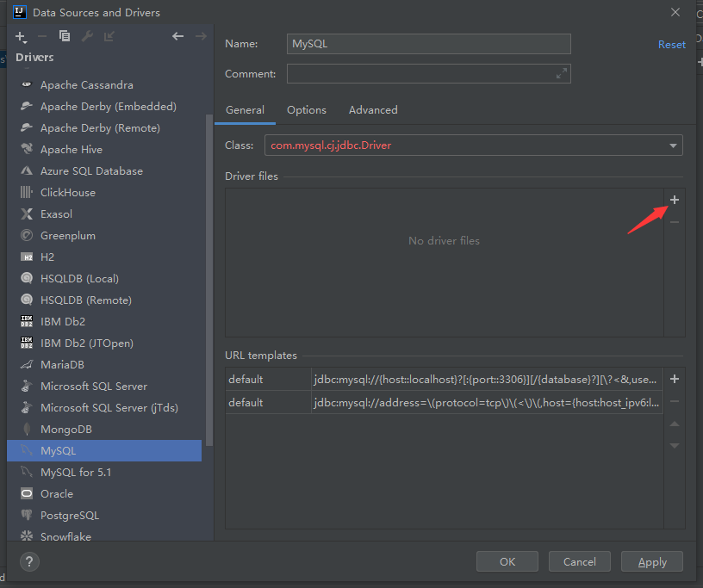Click the Exasol X icon
Viewport: 703px width, 588px height.
pos(27,214)
